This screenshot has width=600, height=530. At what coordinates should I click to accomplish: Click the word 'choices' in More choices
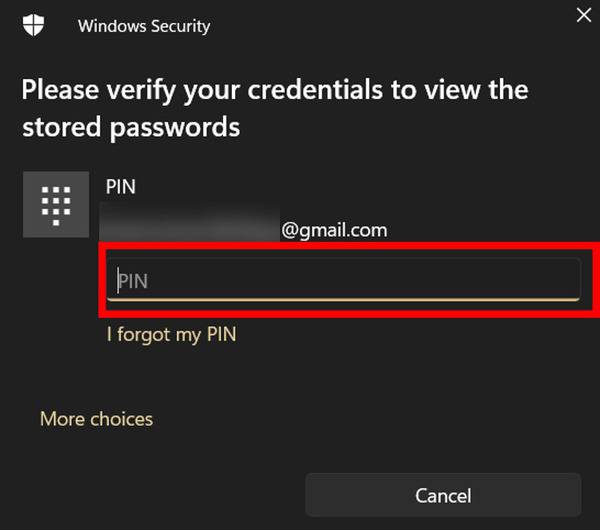(122, 419)
